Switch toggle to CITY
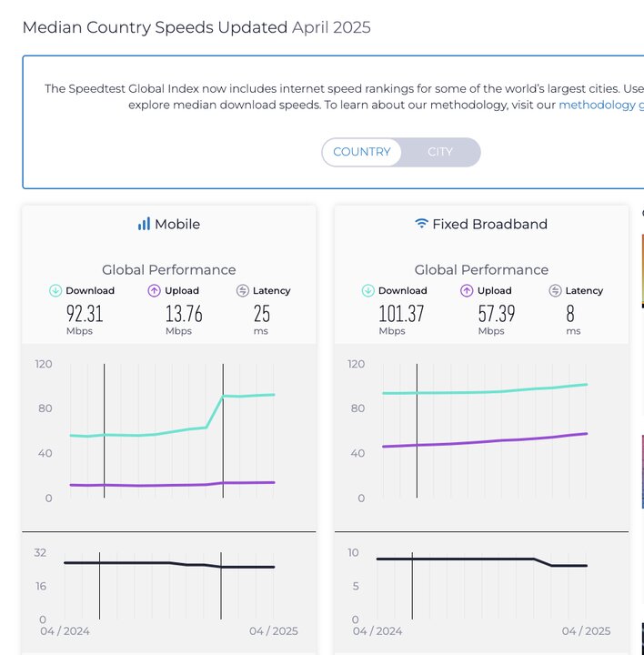 440,152
